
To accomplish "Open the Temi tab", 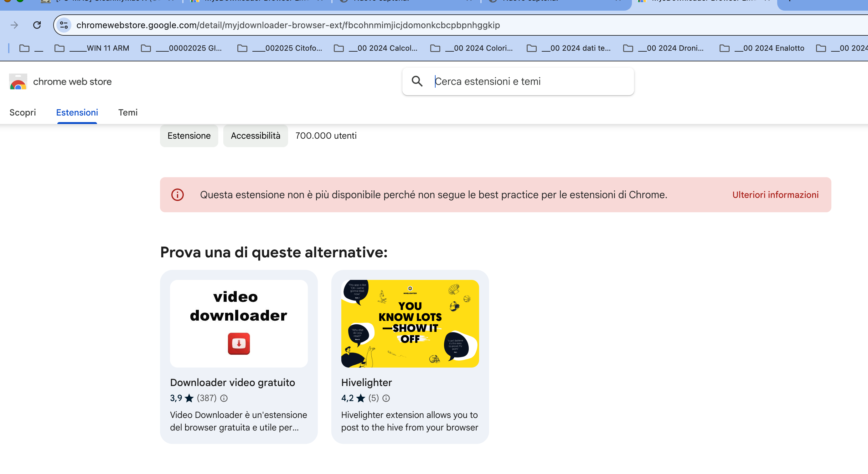I will click(128, 112).
